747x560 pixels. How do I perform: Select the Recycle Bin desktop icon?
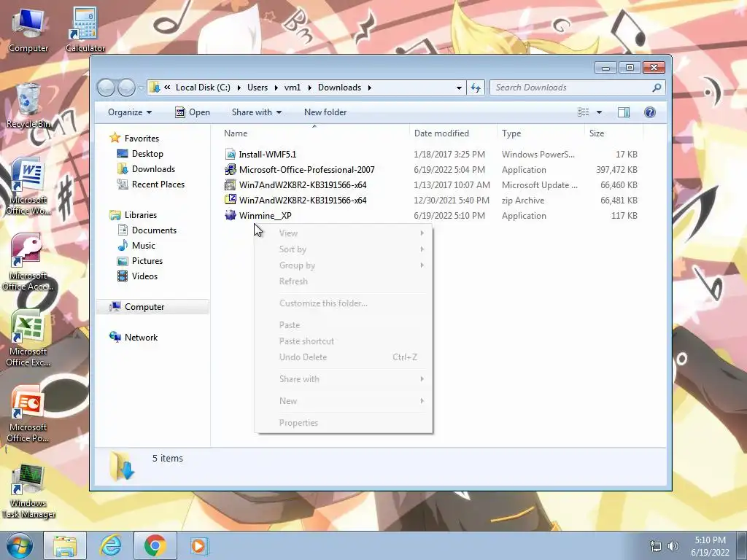pyautogui.click(x=28, y=106)
